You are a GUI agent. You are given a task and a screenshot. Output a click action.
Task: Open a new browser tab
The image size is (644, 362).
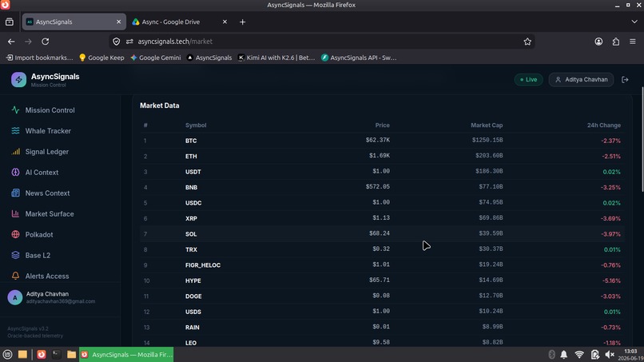click(242, 22)
